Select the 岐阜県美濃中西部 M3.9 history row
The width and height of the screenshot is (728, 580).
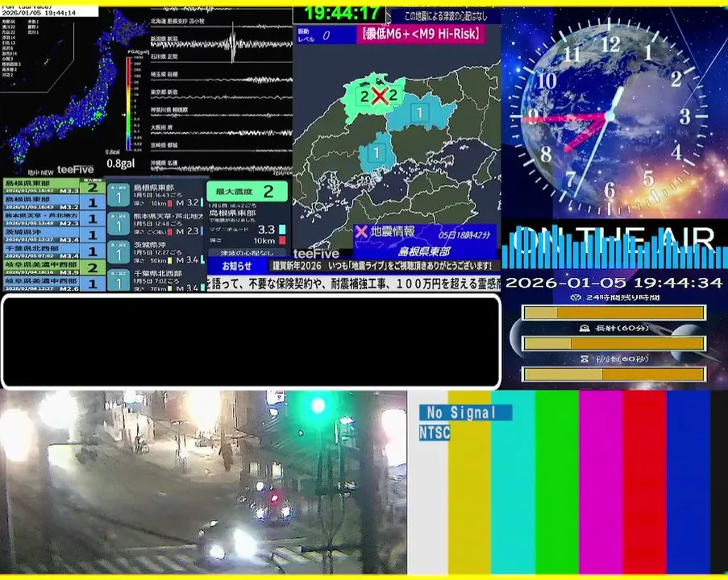click(x=55, y=267)
